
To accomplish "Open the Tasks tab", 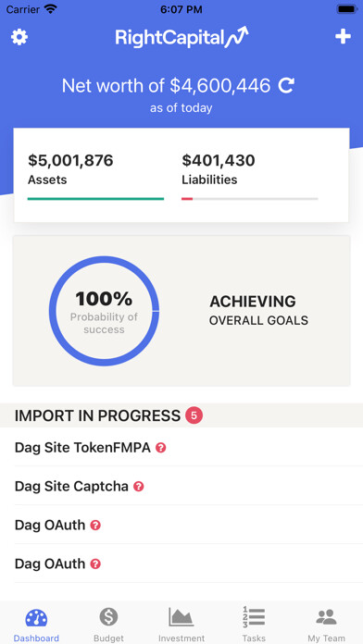I will [254, 624].
